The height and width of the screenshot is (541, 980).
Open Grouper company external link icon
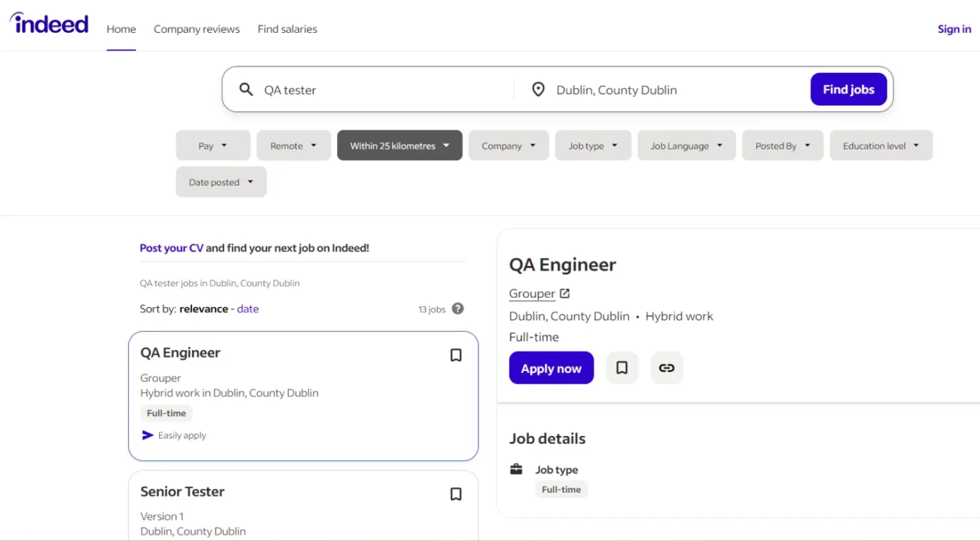565,293
